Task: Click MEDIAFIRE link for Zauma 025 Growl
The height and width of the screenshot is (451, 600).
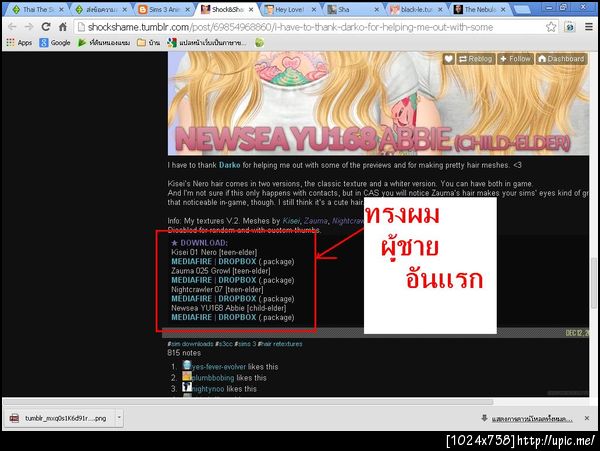Action: [x=191, y=280]
